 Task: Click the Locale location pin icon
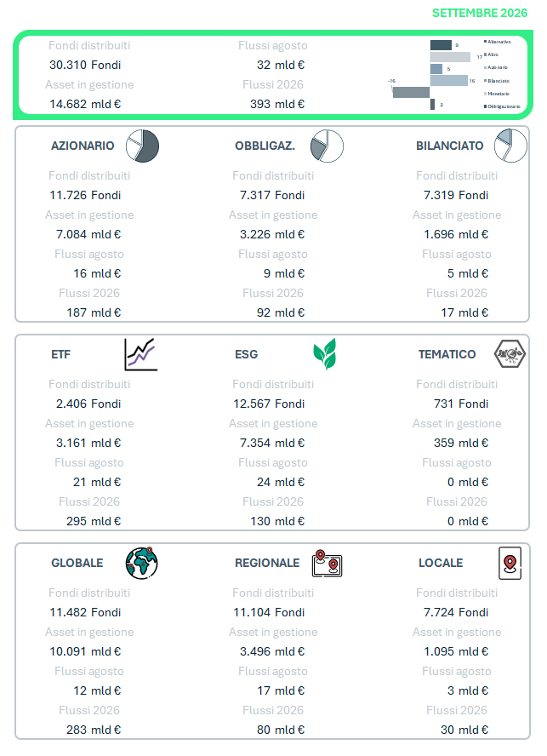(x=510, y=563)
